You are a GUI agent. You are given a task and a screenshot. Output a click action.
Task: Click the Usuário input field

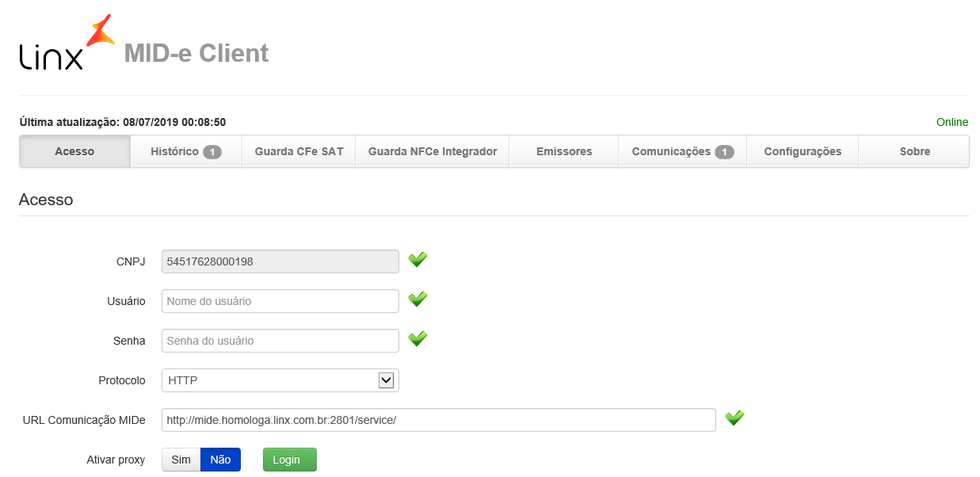click(x=280, y=301)
